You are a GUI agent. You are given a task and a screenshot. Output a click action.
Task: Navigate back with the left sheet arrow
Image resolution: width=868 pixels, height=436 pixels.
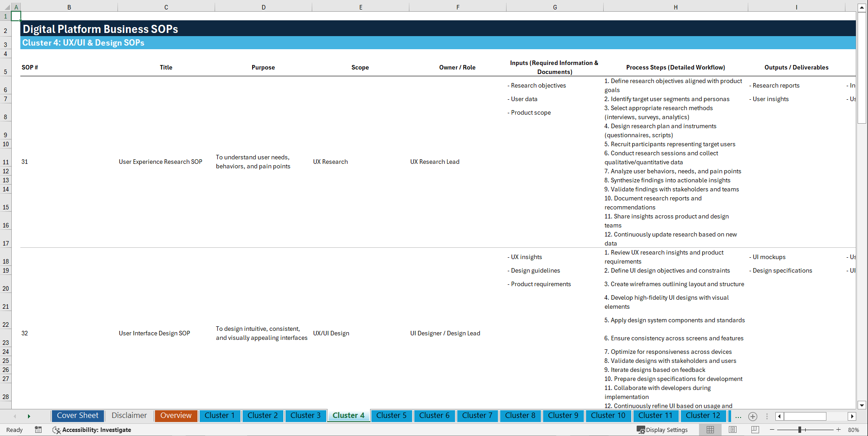(x=15, y=416)
